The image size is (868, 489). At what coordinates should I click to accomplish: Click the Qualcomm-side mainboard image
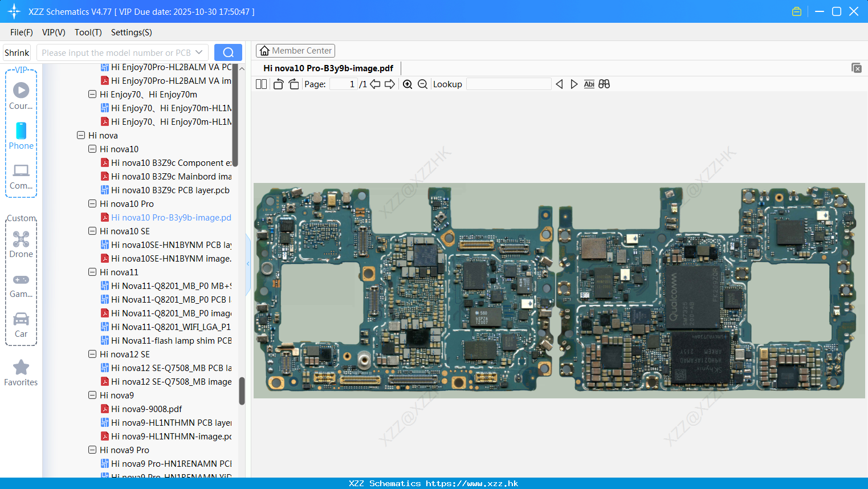708,291
